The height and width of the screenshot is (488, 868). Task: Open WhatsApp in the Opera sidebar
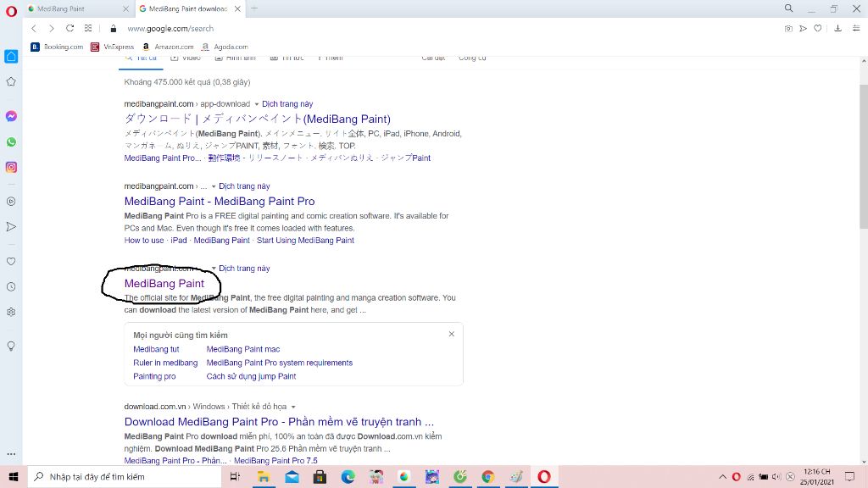pyautogui.click(x=11, y=141)
